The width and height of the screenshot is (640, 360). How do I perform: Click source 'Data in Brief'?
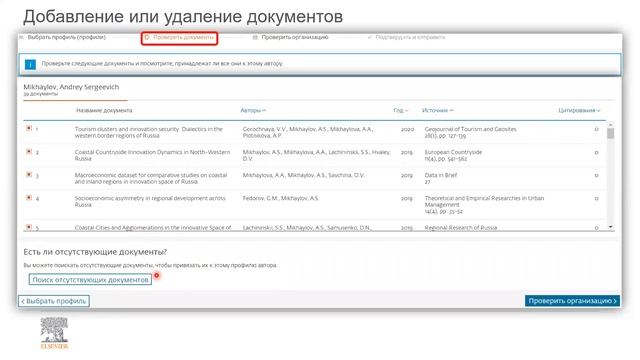click(x=441, y=175)
